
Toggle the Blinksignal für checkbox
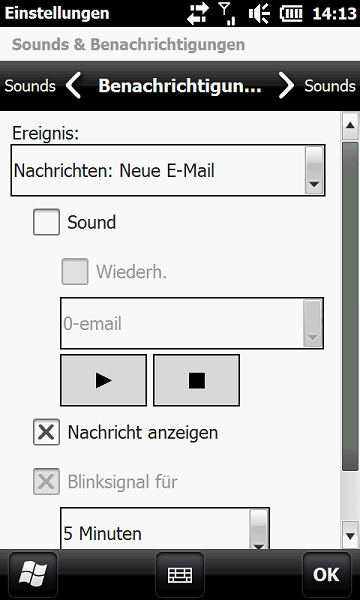click(46, 481)
